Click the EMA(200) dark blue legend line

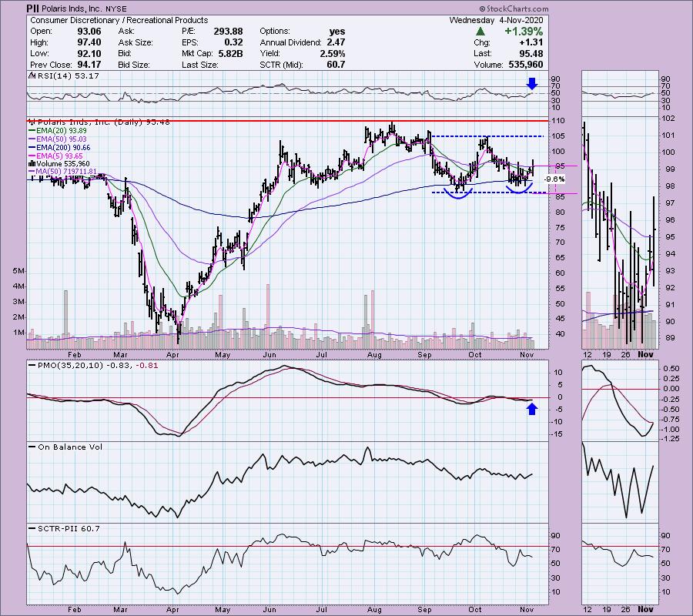pyautogui.click(x=32, y=148)
